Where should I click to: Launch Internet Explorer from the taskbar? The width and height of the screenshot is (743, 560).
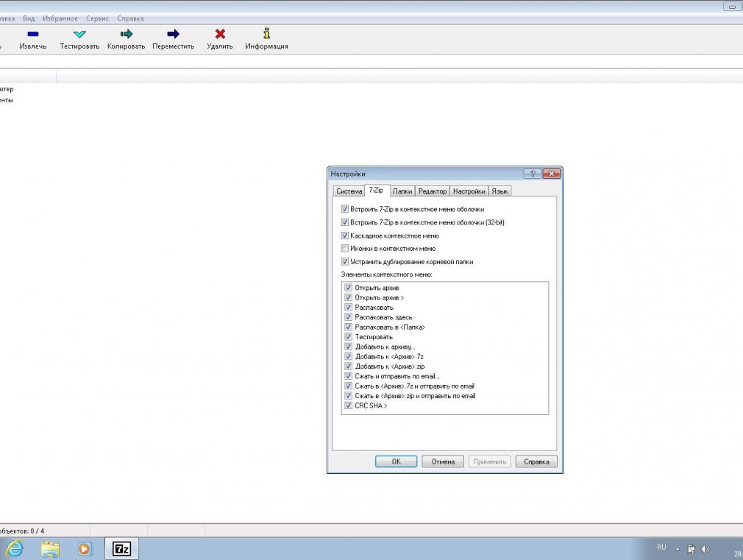(x=15, y=549)
